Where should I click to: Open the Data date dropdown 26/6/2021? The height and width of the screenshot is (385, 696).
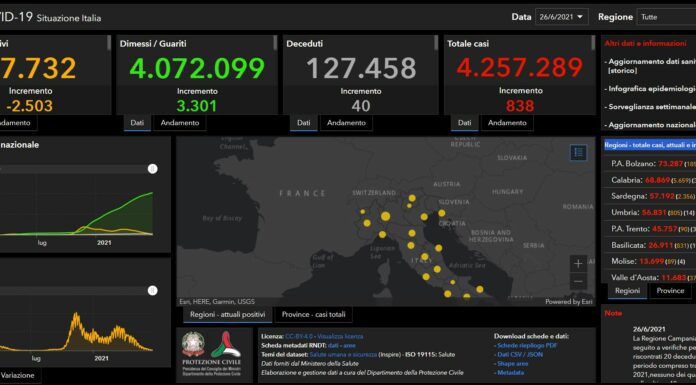[x=562, y=17]
